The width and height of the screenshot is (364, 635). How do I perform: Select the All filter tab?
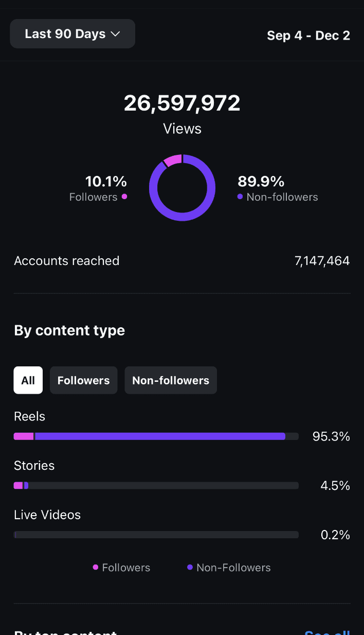click(x=28, y=380)
